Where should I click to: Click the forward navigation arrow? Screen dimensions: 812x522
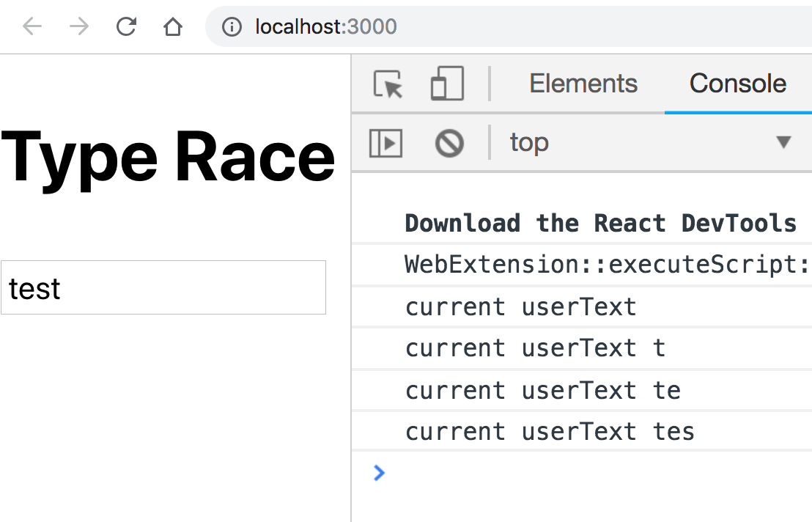[78, 26]
